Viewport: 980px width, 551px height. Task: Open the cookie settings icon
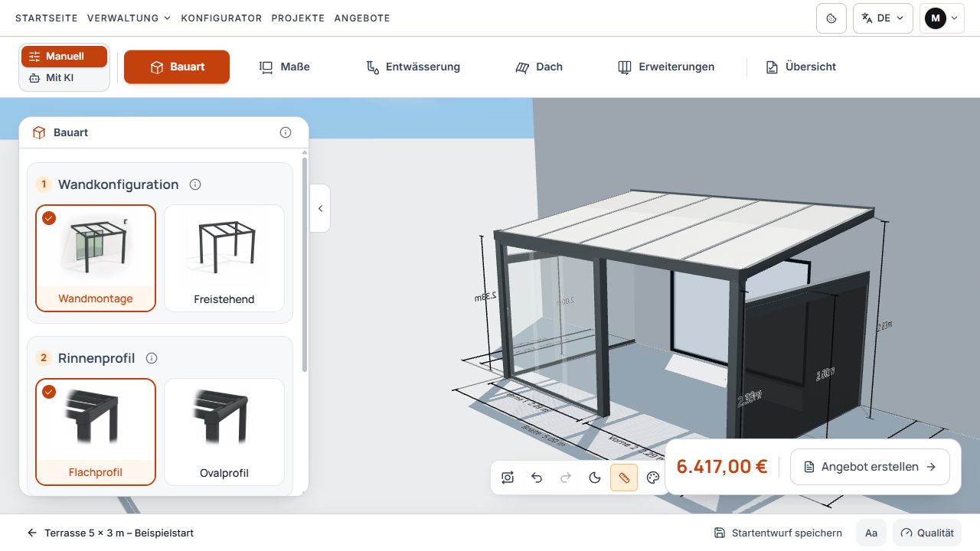pyautogui.click(x=831, y=18)
